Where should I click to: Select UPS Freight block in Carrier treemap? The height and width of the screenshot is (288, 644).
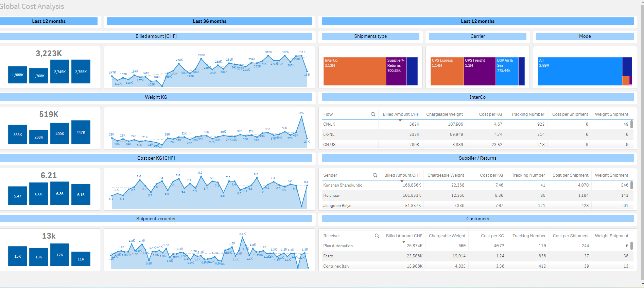pyautogui.click(x=480, y=71)
